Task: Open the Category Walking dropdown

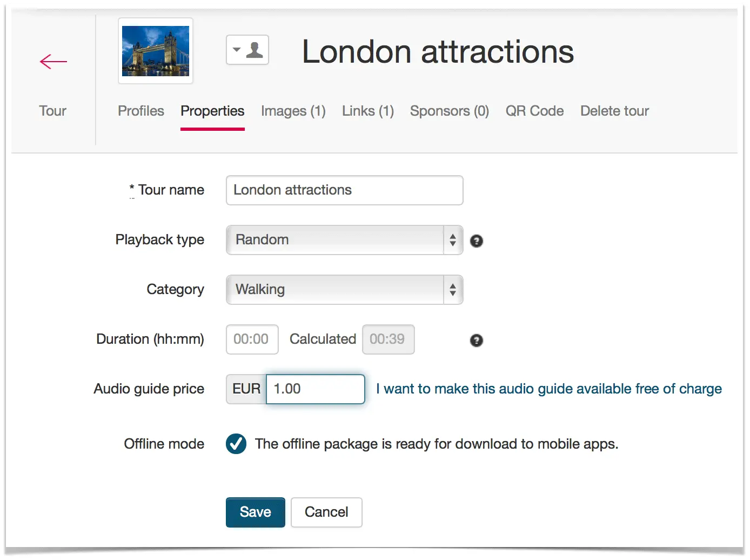Action: coord(344,290)
